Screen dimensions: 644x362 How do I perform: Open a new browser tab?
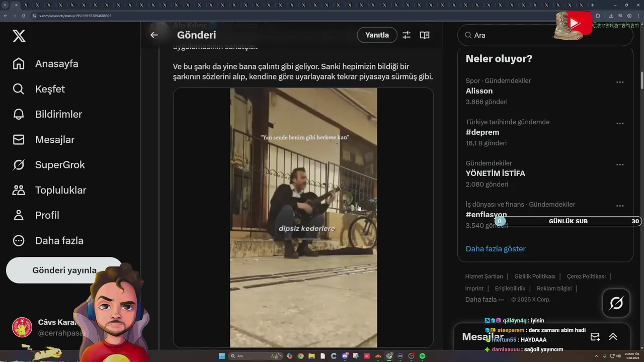[x=592, y=5]
